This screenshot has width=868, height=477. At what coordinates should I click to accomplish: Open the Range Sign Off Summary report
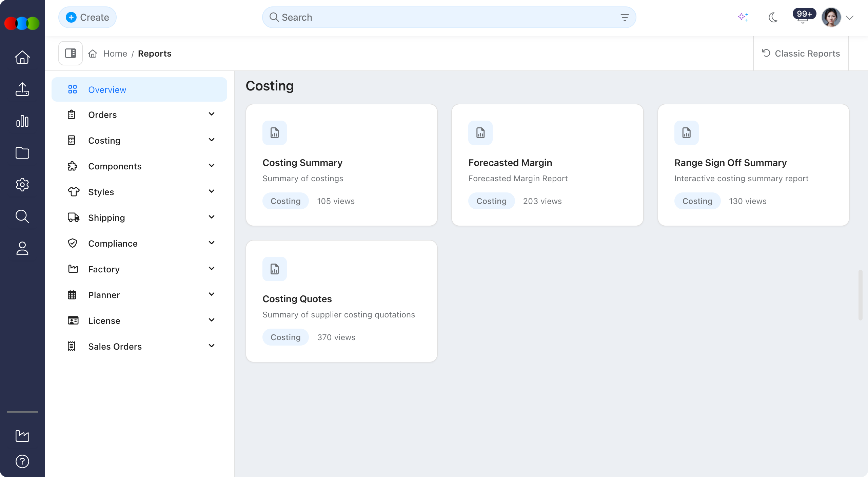tap(753, 165)
